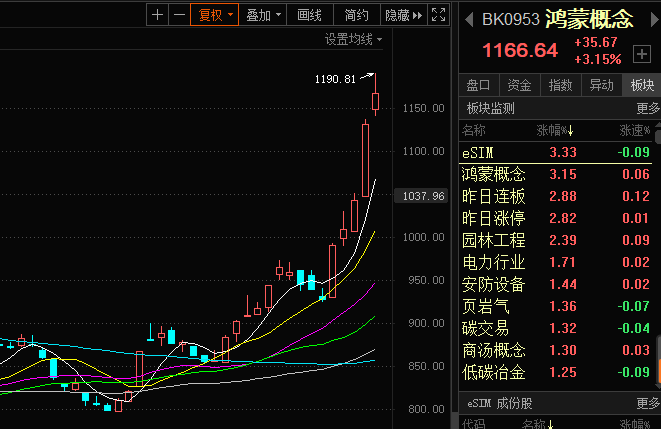Select the 画线 drawing tool
The width and height of the screenshot is (661, 429).
(x=309, y=15)
